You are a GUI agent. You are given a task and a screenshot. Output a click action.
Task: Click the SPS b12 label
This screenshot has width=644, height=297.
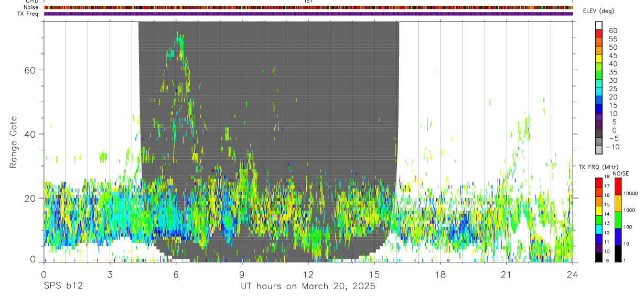[63, 287]
